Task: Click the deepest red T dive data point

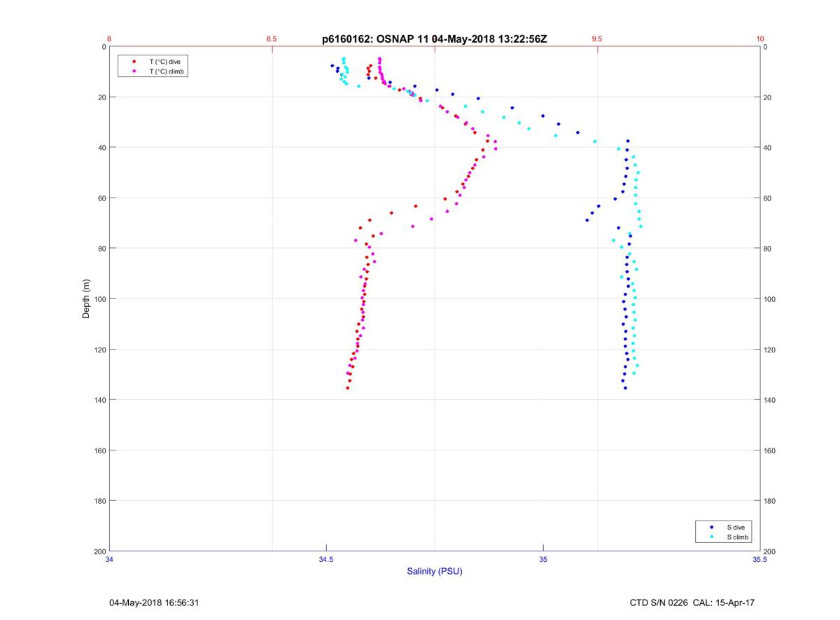Action: 347,388
